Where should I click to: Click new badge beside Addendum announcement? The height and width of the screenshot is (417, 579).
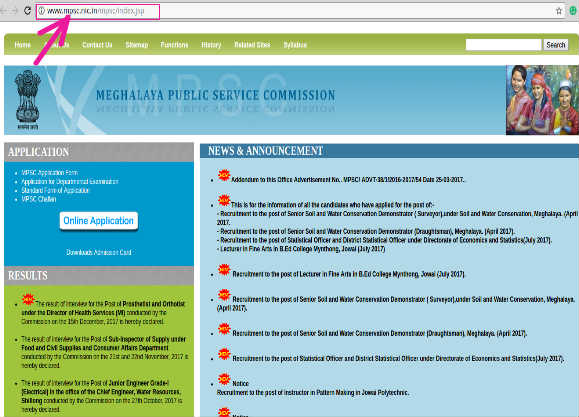point(224,175)
